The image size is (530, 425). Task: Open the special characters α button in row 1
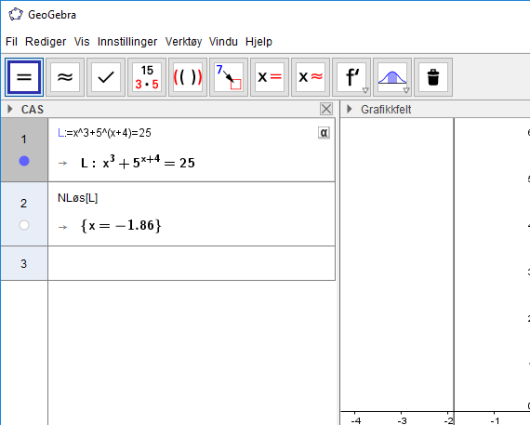323,133
